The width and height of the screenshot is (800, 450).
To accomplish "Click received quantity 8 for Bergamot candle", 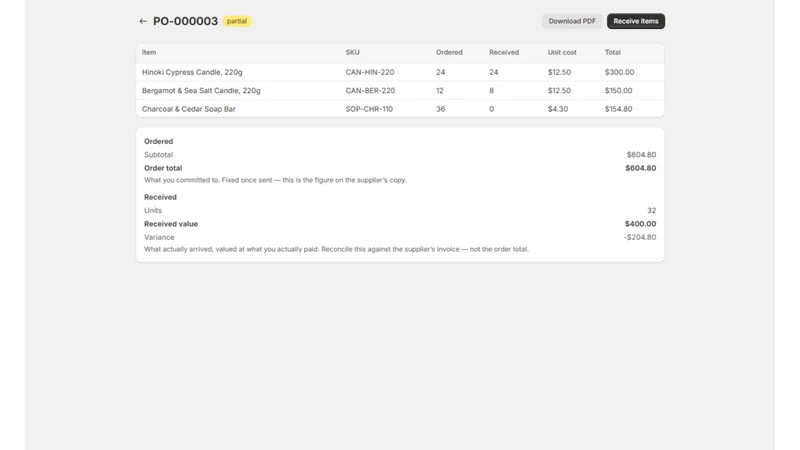I will (491, 90).
